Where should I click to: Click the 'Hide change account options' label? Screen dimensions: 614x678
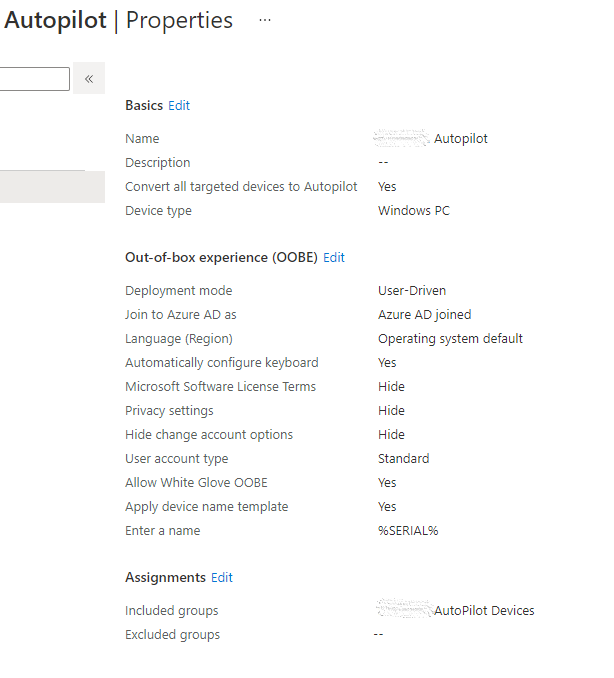click(209, 435)
